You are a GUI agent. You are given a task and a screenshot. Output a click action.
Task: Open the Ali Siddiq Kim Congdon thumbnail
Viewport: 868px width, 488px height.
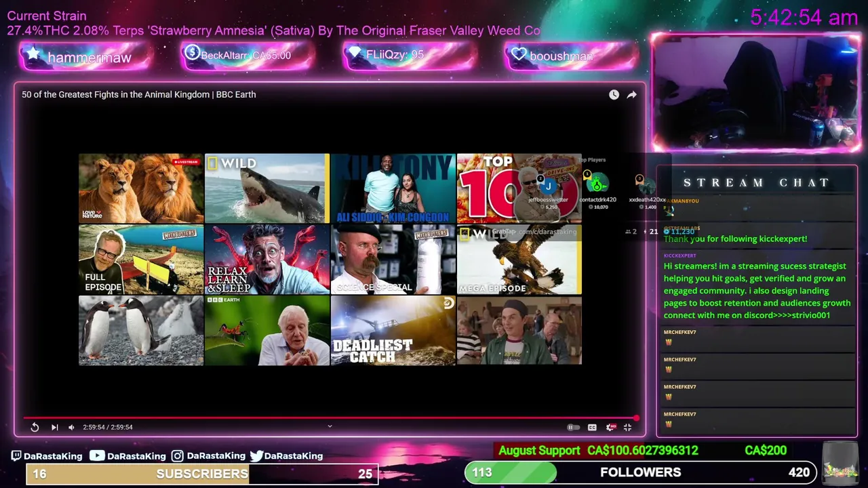coord(393,188)
